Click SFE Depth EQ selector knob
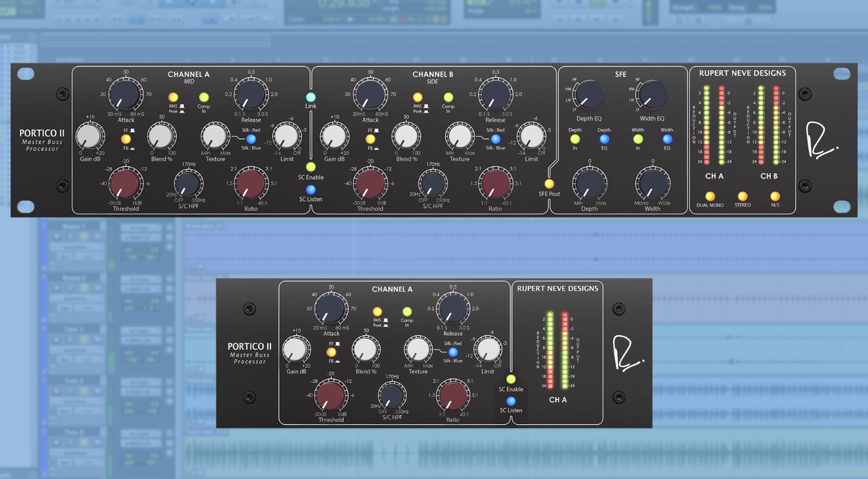The height and width of the screenshot is (479, 868). (589, 94)
